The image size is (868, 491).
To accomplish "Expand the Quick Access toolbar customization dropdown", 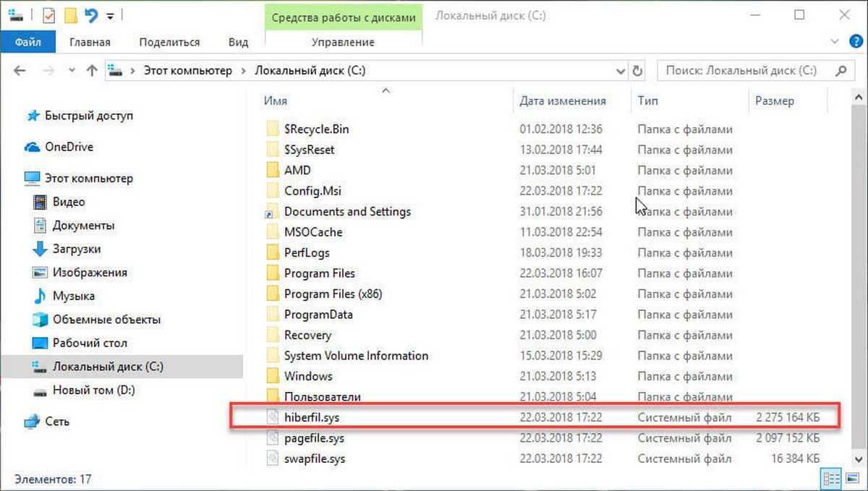I will tap(109, 14).
